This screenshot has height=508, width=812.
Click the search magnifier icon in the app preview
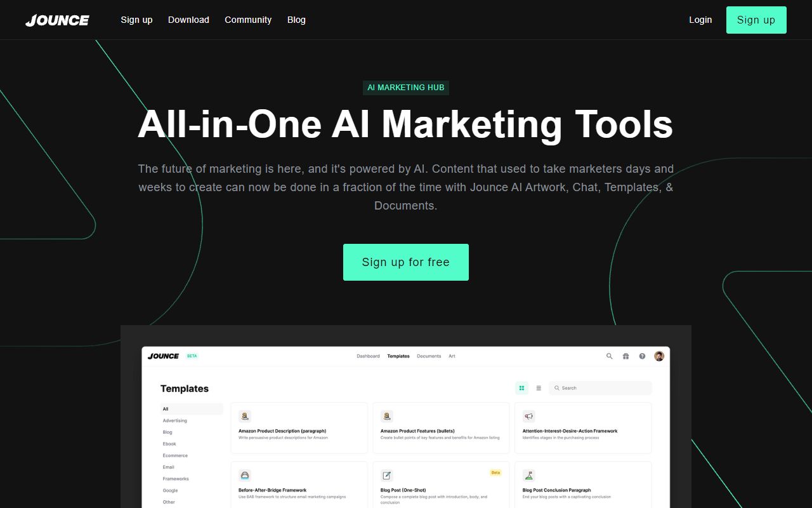point(609,356)
